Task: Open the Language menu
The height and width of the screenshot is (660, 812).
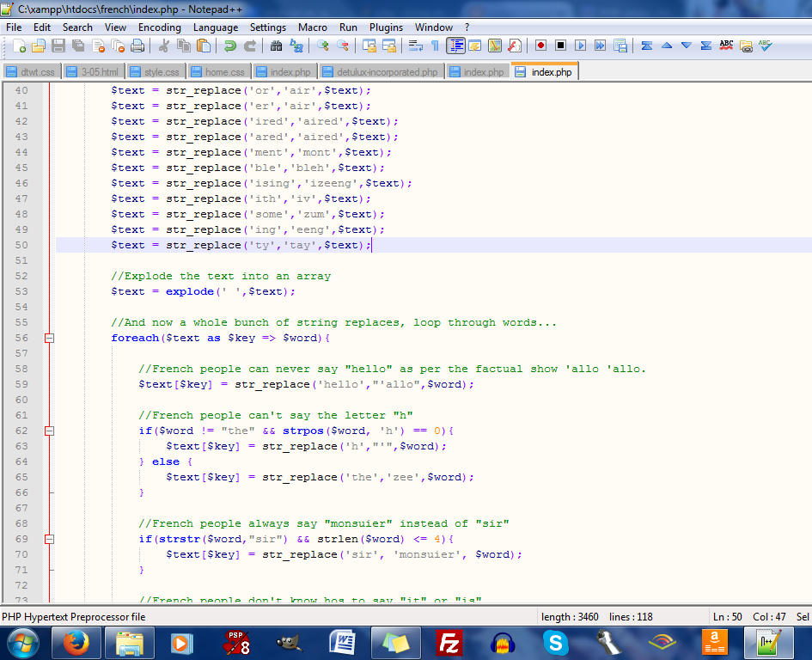Action: tap(216, 27)
